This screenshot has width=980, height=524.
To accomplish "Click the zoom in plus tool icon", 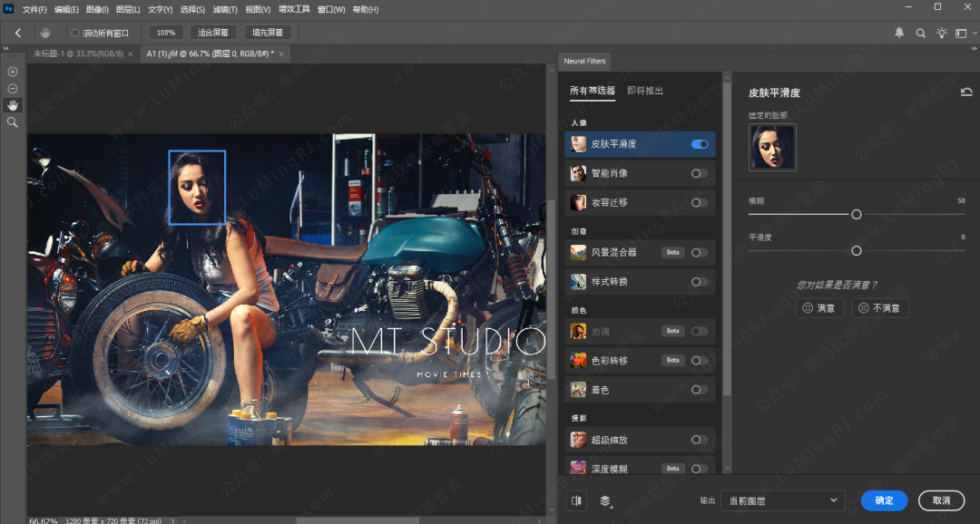I will click(13, 72).
